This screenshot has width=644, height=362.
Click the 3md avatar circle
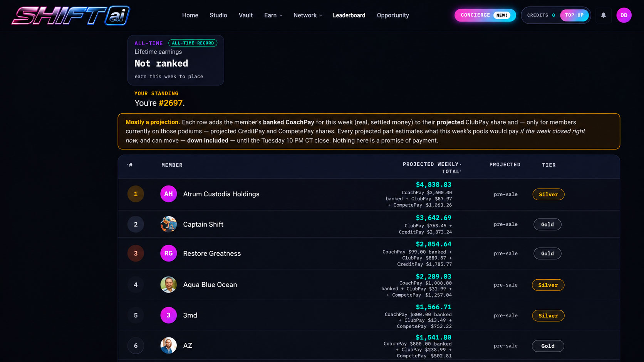[169, 315]
